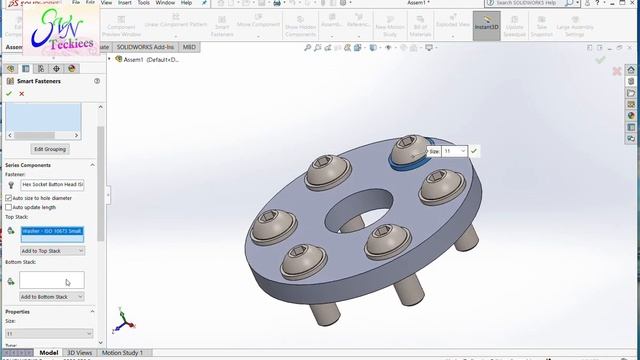Open the Window menu
Image resolution: width=640 pixels, height=360 pixels.
165,2
